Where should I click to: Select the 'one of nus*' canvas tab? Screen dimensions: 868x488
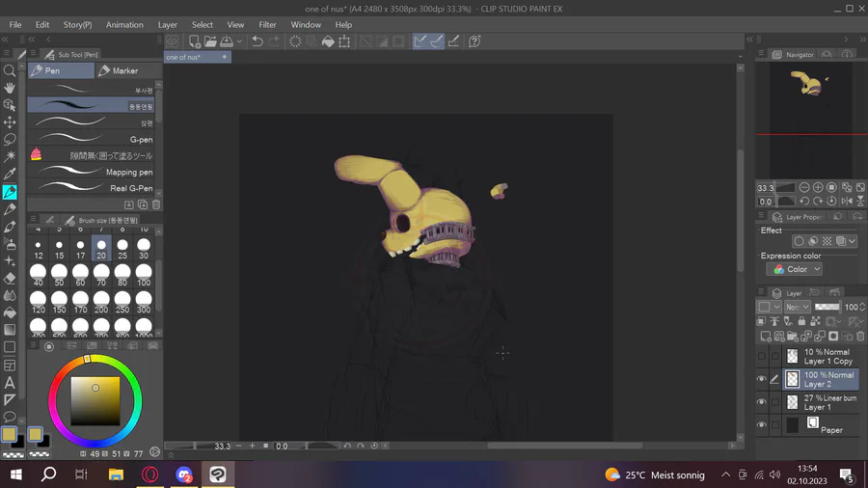(197, 57)
